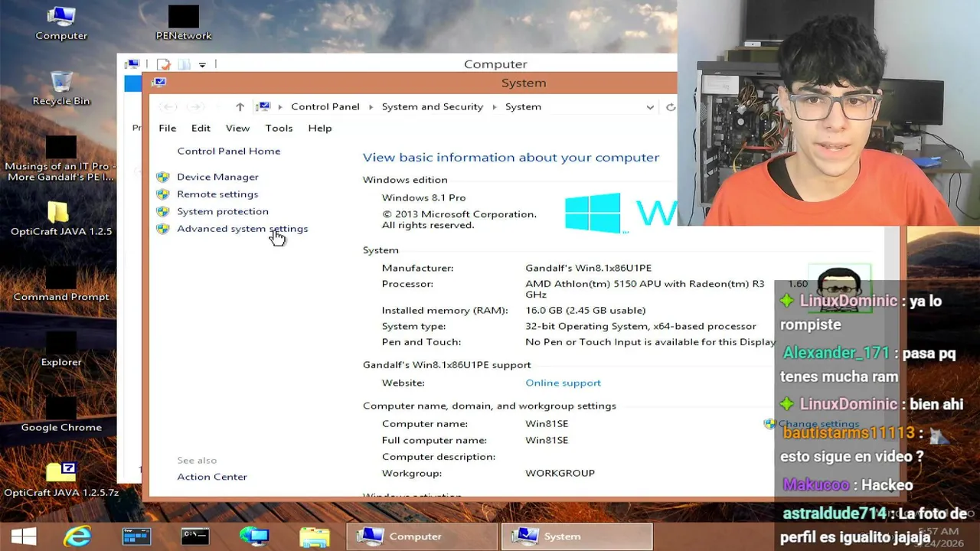Open the Help menu
Viewport: 980px width, 551px height.
click(x=320, y=128)
